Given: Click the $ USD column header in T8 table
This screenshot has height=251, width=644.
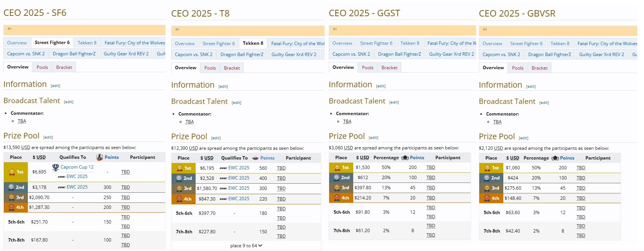Looking at the screenshot, I should (207, 158).
